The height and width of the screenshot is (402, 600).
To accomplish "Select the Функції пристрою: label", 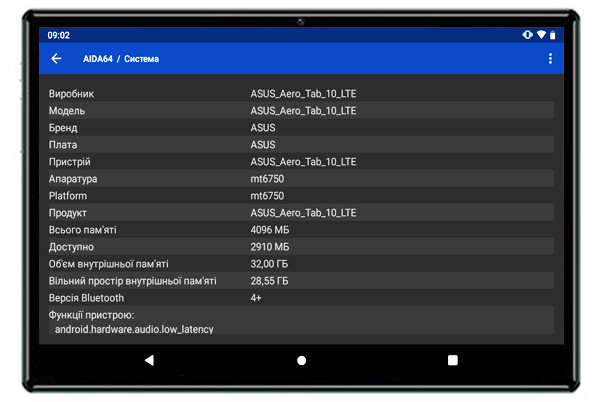I will click(x=91, y=315).
